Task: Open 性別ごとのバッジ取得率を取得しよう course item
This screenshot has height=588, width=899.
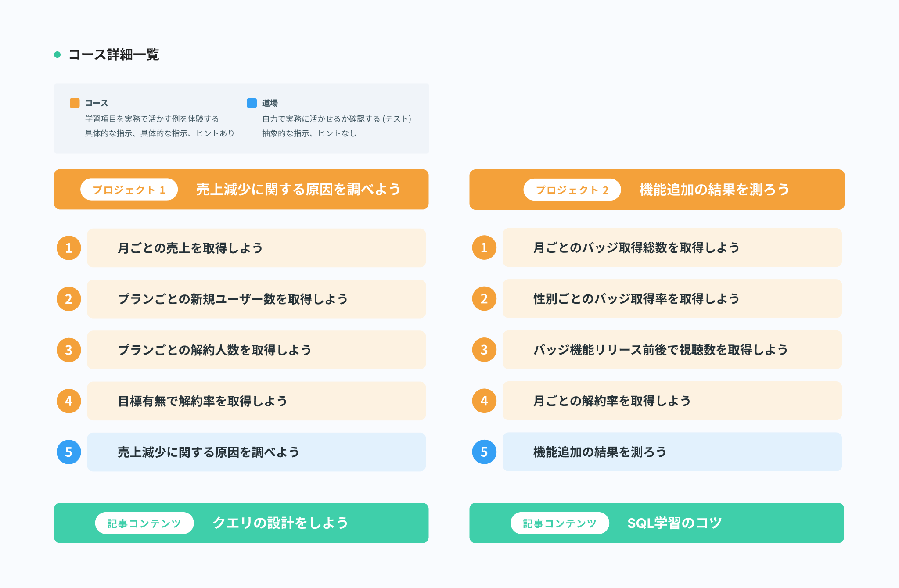Action: click(672, 299)
